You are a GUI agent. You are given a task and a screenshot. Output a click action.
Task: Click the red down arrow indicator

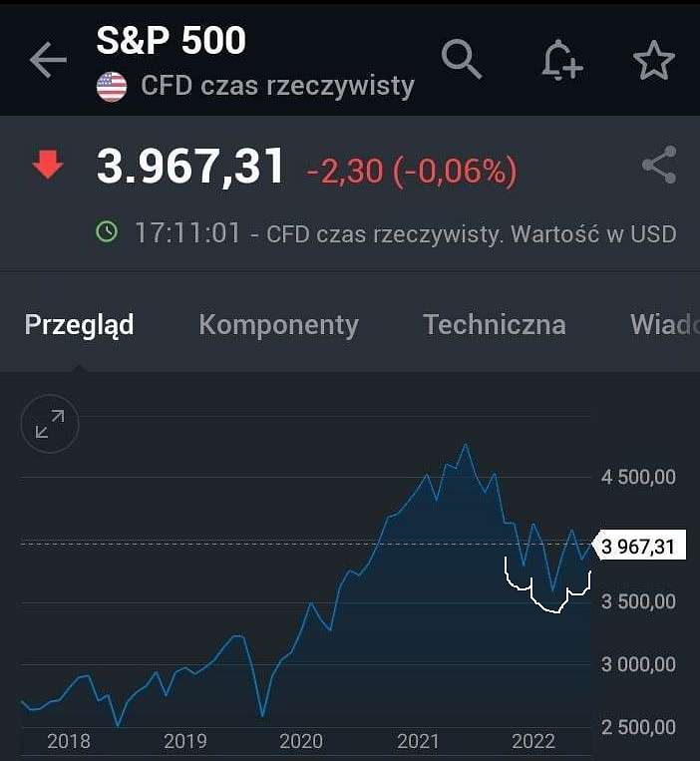(x=48, y=165)
